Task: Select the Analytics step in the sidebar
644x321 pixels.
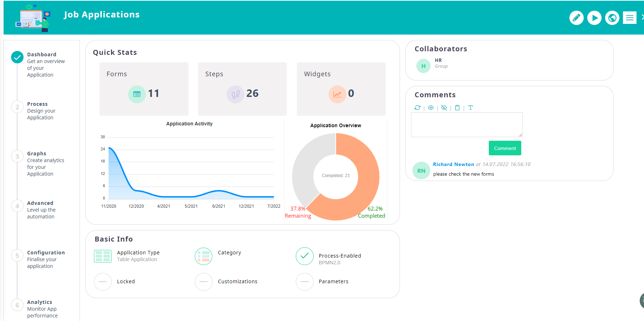Action: click(x=39, y=302)
